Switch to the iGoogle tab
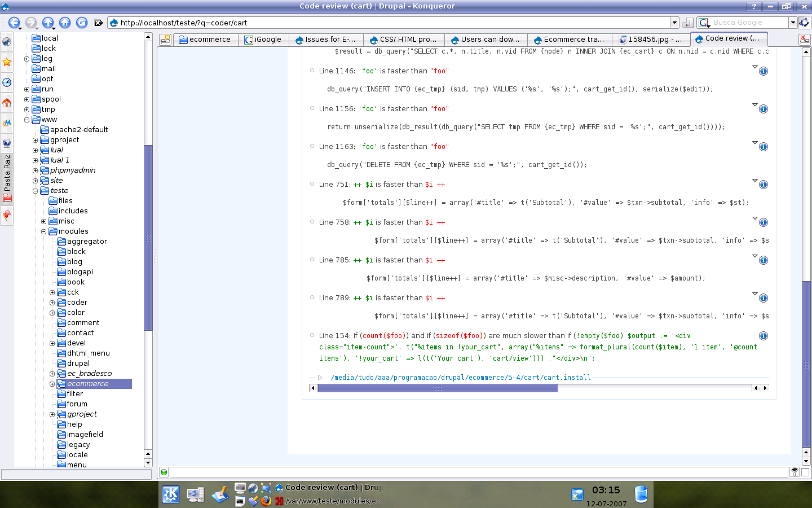 263,40
